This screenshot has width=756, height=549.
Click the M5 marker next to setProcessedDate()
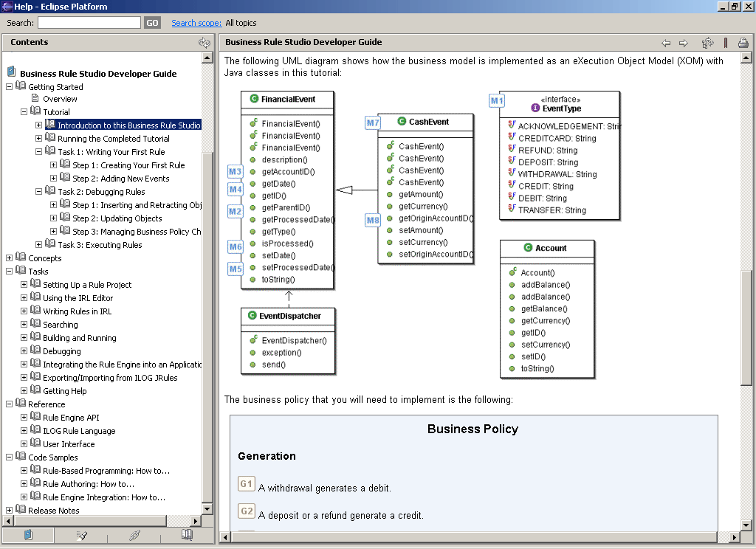coord(236,269)
